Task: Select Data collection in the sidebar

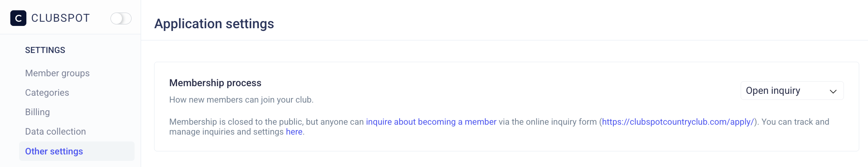Action: click(x=55, y=132)
